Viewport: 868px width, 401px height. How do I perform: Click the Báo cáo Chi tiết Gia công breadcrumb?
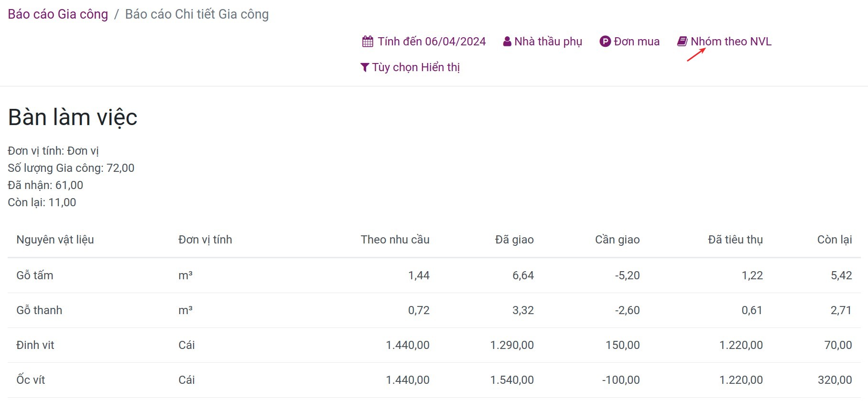point(197,14)
